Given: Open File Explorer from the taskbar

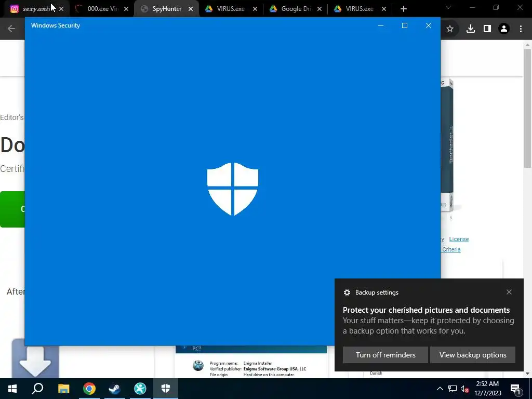Looking at the screenshot, I should coord(63,389).
